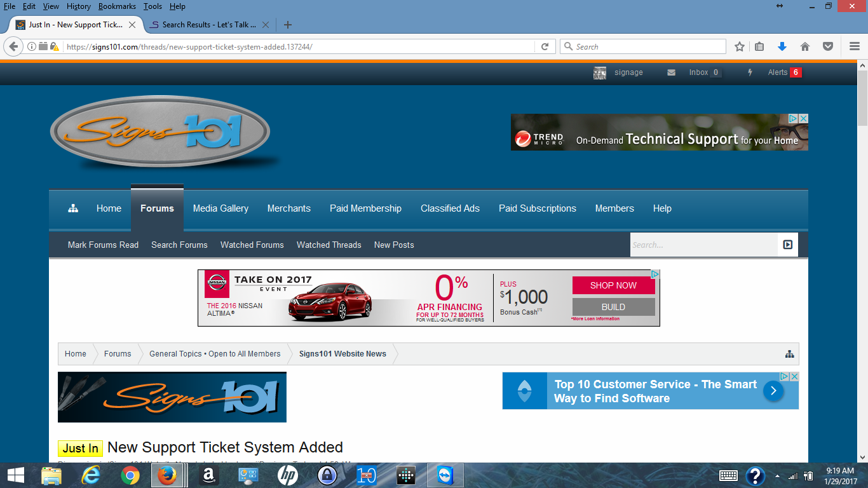Screen dimensions: 868x488
Task: Go back with the browser back arrow
Action: point(13,46)
